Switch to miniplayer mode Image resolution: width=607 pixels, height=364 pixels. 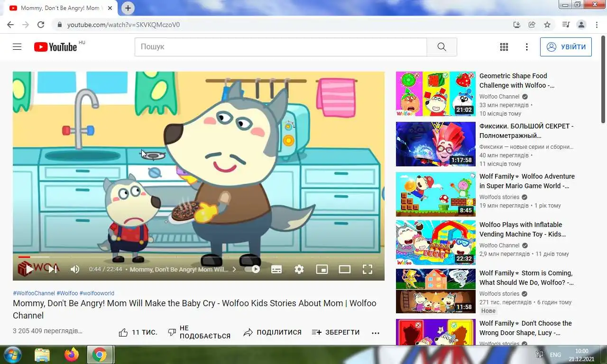pyautogui.click(x=322, y=269)
